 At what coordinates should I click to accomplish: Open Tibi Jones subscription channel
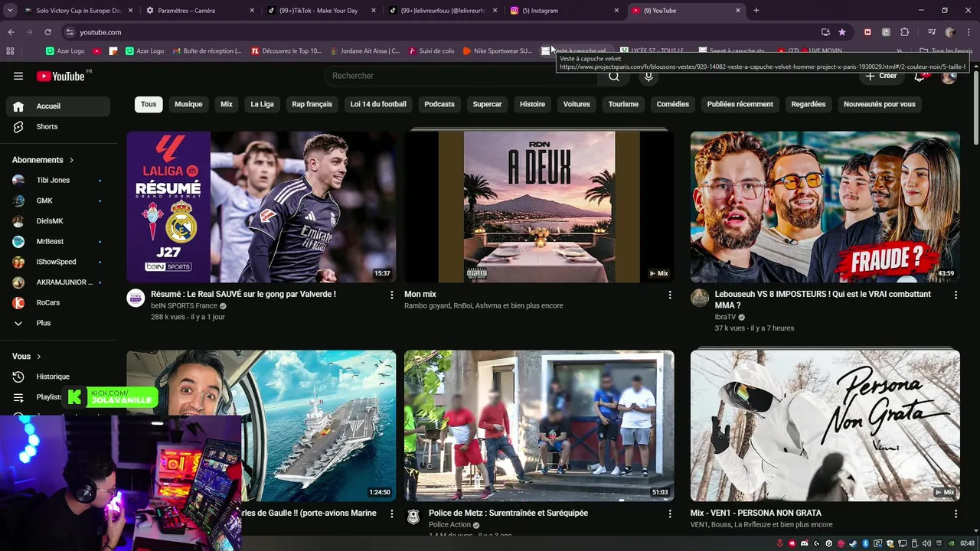point(58,180)
